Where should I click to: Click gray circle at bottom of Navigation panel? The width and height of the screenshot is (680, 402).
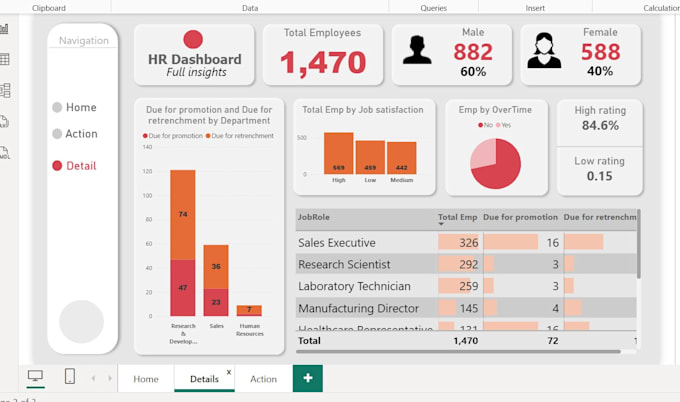[82, 321]
